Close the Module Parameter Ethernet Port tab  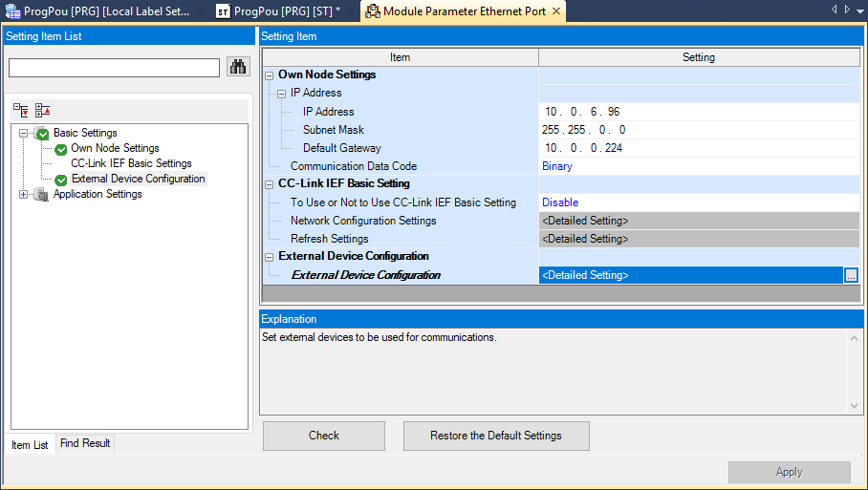click(555, 11)
